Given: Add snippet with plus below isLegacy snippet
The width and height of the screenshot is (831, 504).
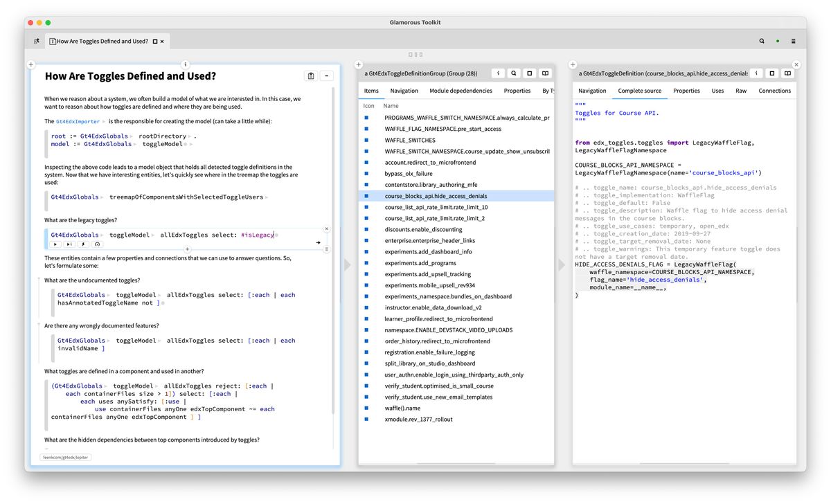Looking at the screenshot, I should tap(187, 249).
